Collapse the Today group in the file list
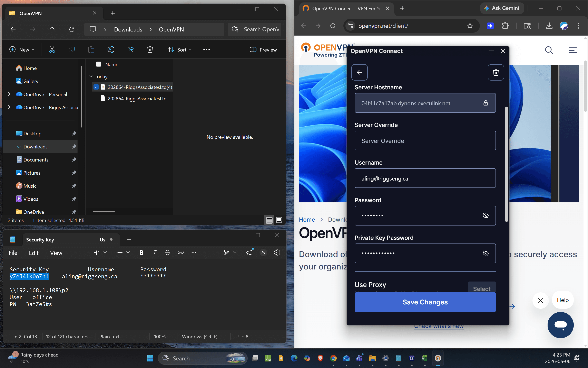 click(x=91, y=76)
